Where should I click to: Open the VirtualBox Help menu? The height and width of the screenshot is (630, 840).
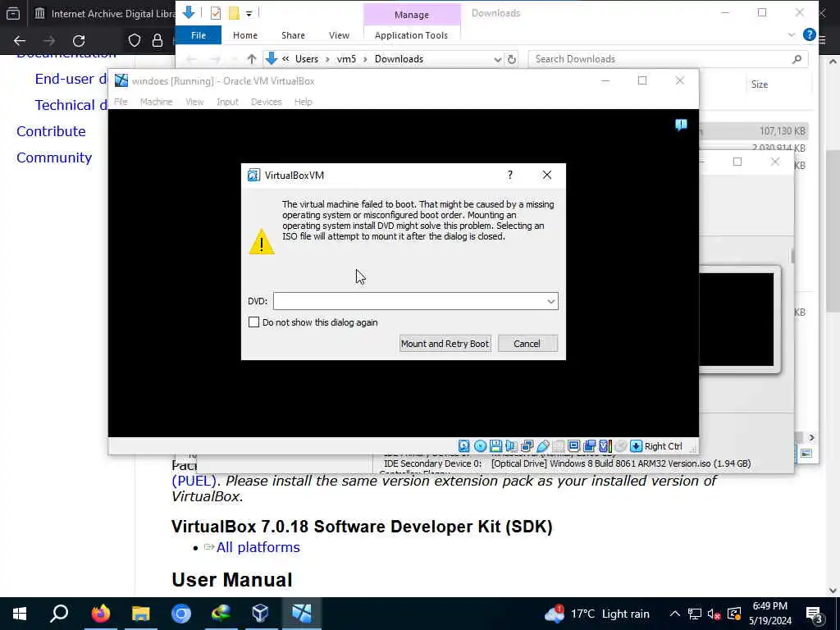(304, 102)
